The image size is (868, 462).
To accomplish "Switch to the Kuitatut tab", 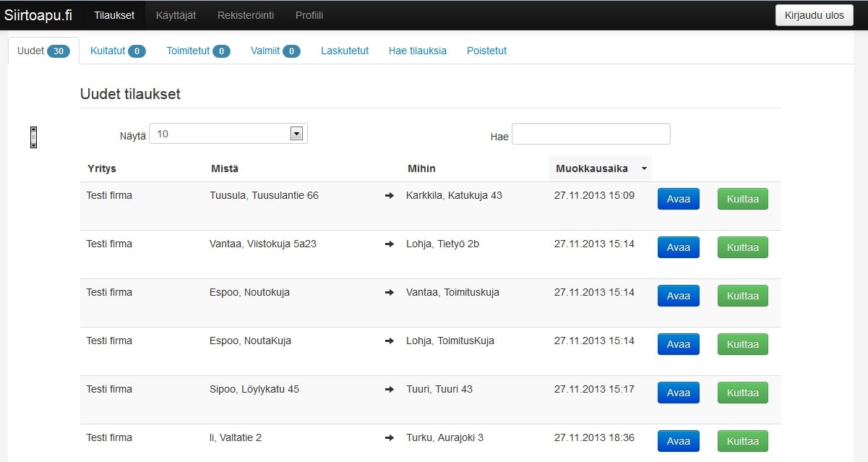I will pos(118,51).
